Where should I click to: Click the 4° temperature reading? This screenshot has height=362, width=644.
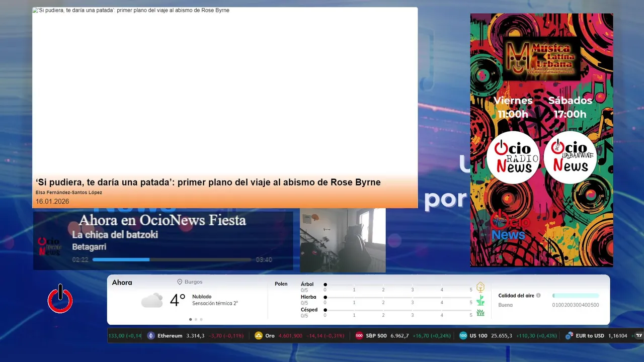click(178, 300)
